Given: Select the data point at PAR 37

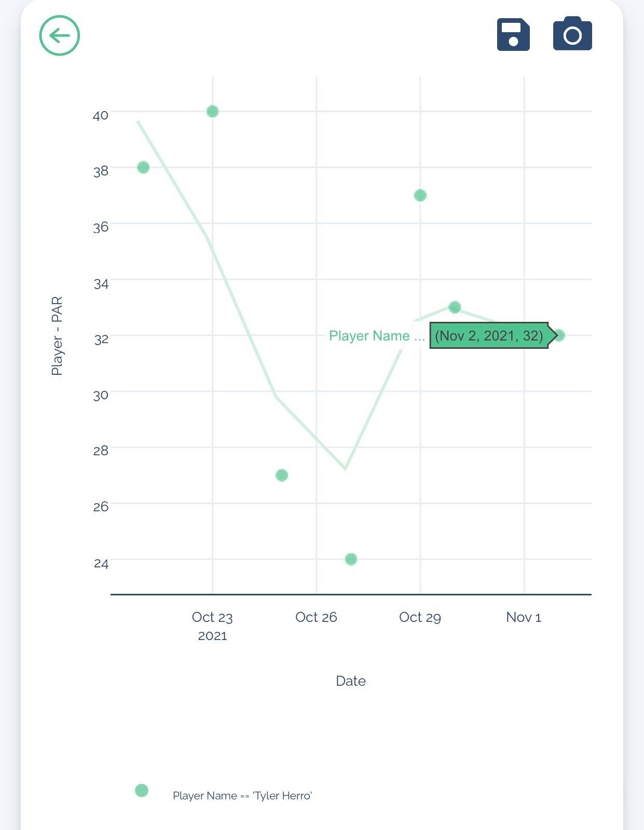Looking at the screenshot, I should pos(420,196).
